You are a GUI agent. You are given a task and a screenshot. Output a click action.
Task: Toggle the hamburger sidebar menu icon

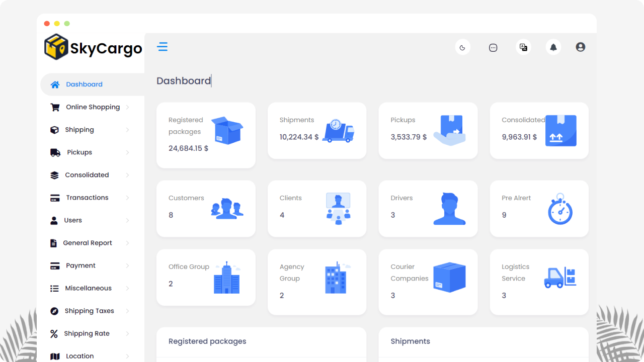162,47
